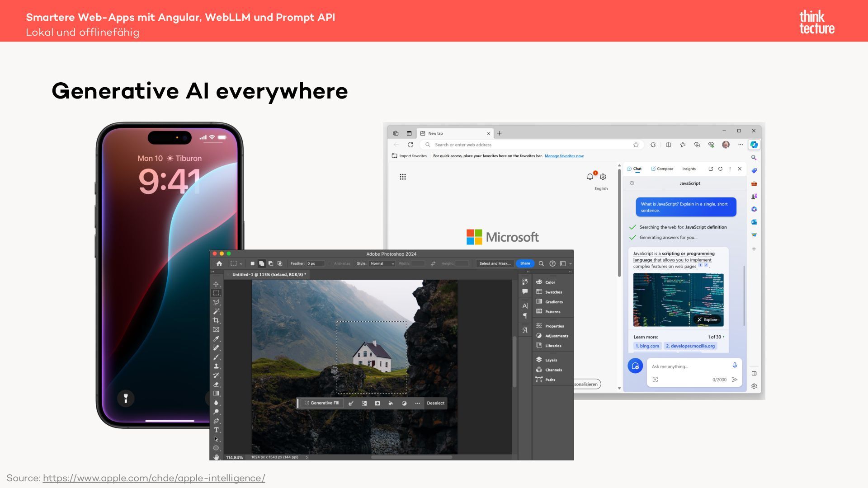Click the Photoshop Home icon
Screen dimensions: 868x488
coord(219,263)
